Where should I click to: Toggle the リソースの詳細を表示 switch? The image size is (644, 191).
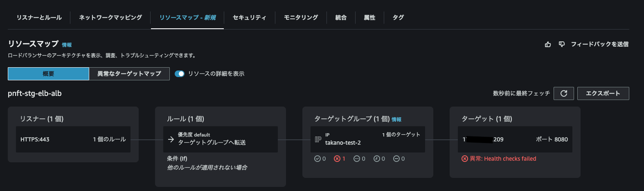180,74
